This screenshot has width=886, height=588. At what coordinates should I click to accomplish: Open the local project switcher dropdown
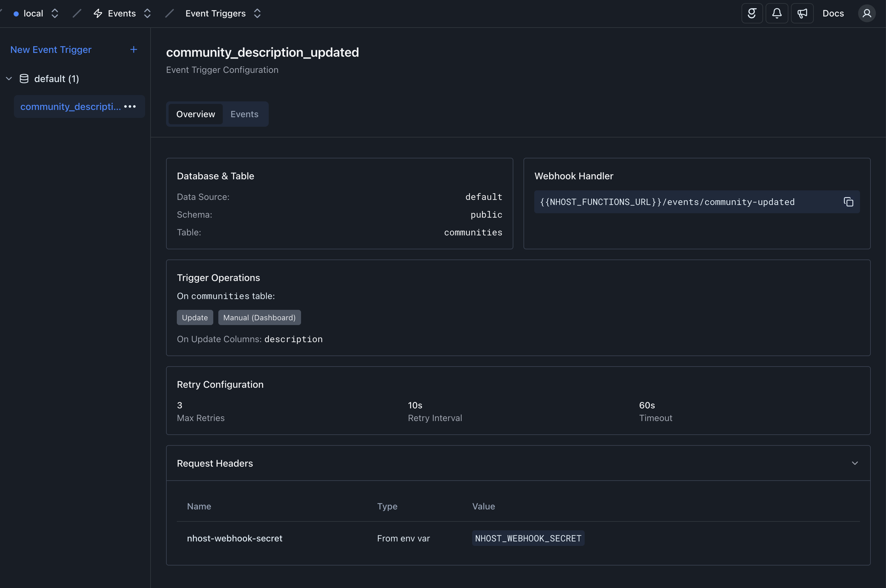(55, 14)
